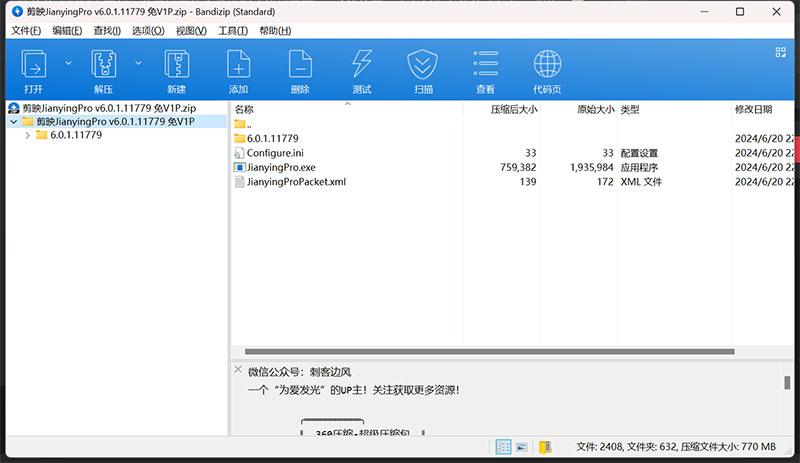
Task: Click the 759,382 compressed size cell
Action: click(518, 167)
